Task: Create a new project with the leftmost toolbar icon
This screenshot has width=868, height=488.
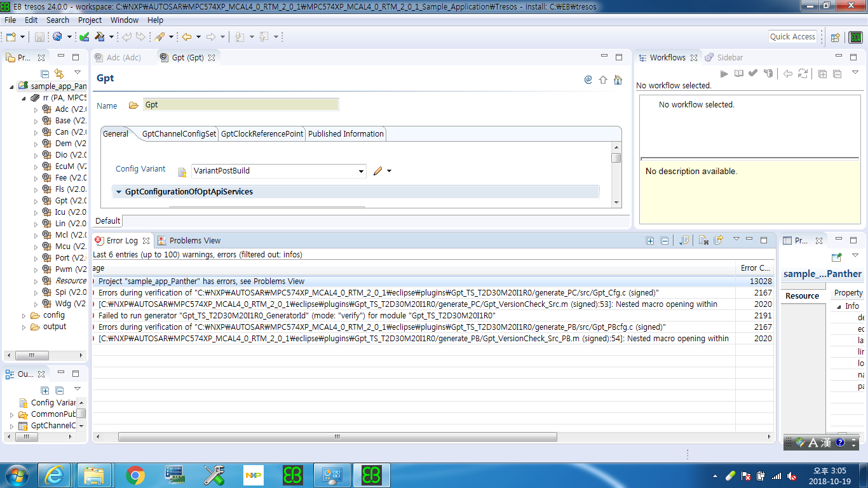Action: pos(10,36)
